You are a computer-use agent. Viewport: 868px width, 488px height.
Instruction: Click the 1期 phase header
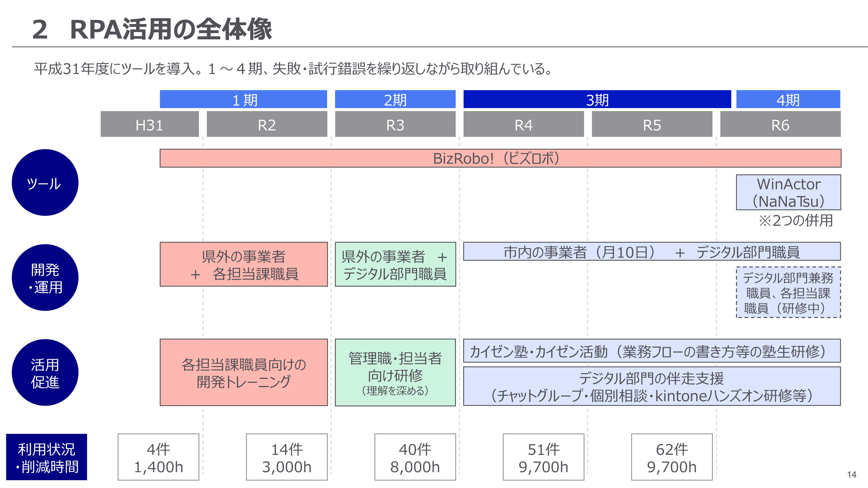(243, 99)
